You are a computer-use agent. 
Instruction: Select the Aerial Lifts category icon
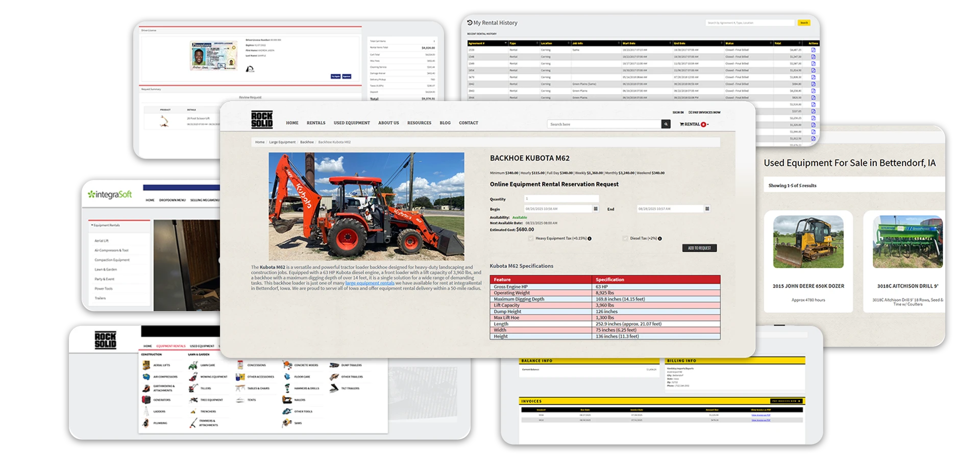pos(146,365)
